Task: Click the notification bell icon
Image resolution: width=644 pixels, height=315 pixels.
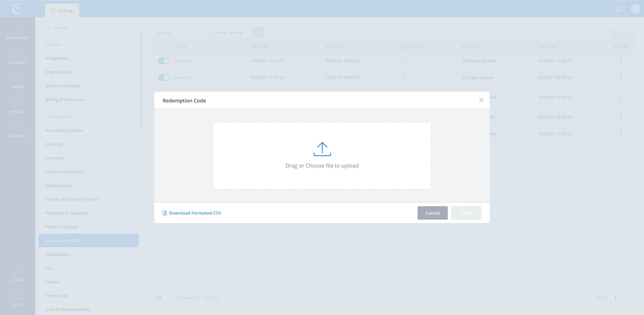Action: coord(619,9)
